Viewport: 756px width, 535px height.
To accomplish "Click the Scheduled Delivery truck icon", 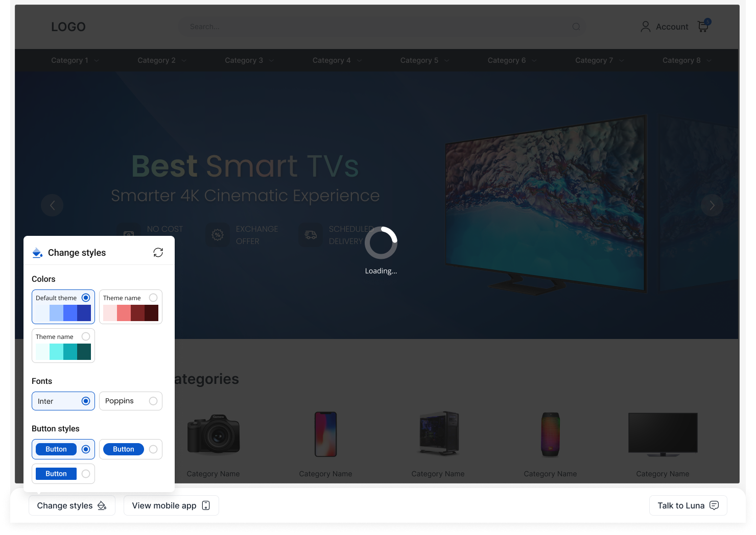I will click(311, 235).
